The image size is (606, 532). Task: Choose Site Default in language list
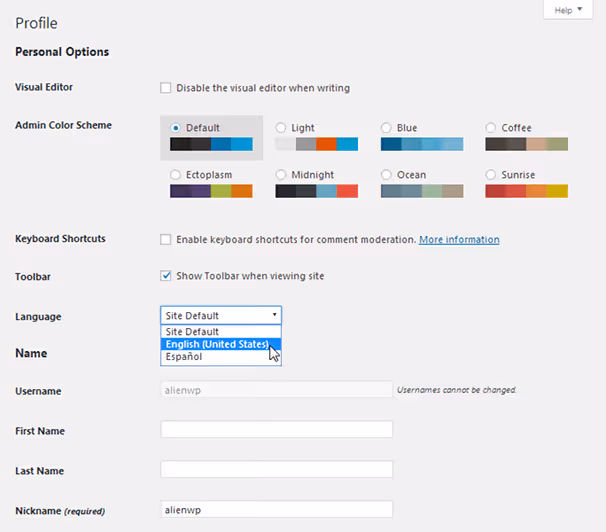(221, 331)
